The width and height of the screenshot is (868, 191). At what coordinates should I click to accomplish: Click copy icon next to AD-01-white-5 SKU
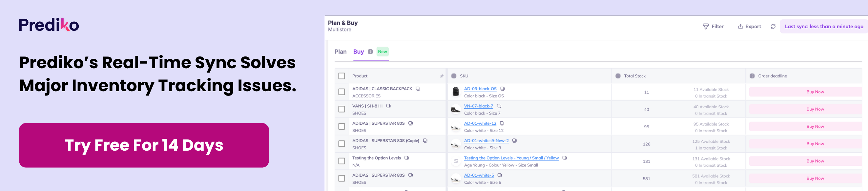click(500, 175)
